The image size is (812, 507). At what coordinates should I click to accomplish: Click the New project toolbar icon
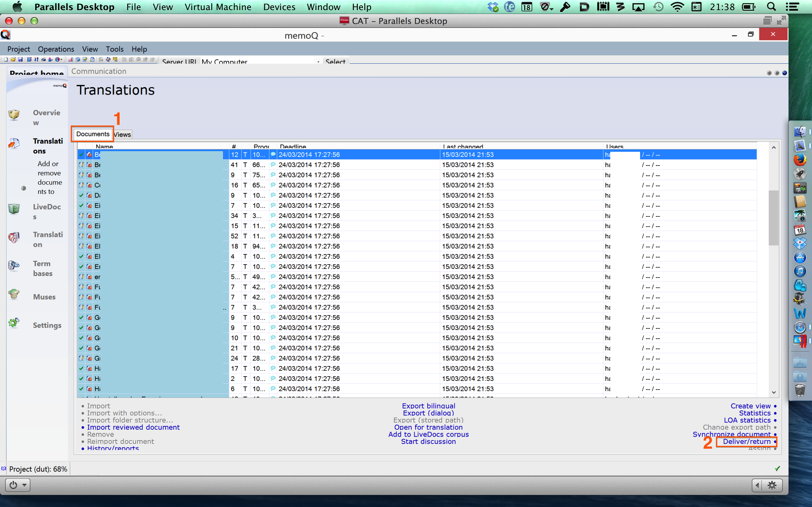[x=6, y=60]
